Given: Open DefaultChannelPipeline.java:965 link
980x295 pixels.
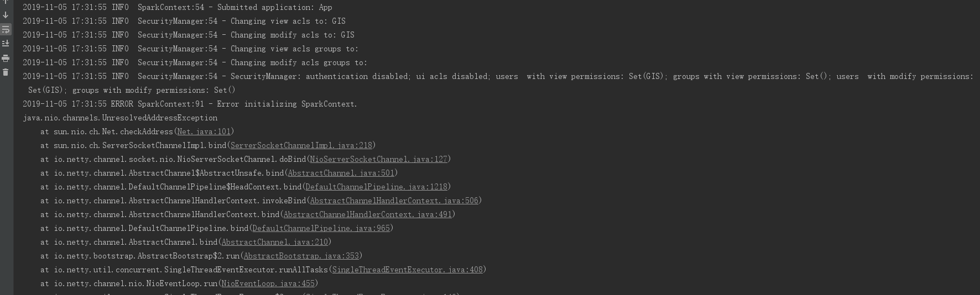Looking at the screenshot, I should [321, 228].
